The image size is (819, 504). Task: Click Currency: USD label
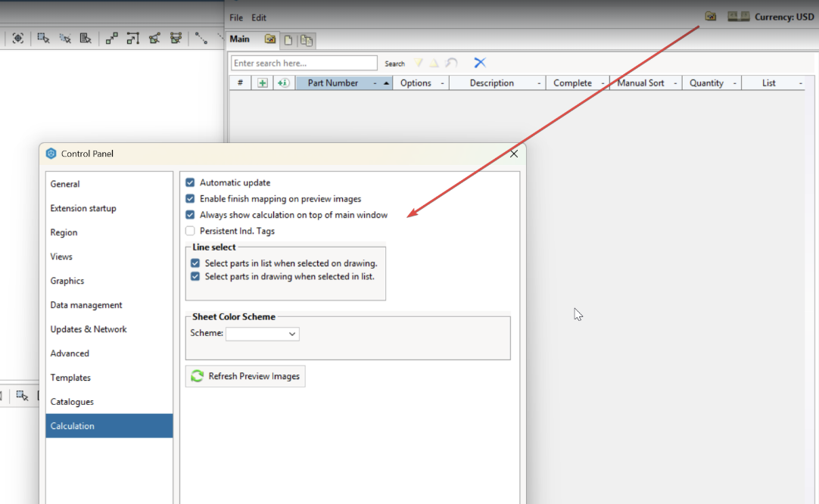(784, 17)
